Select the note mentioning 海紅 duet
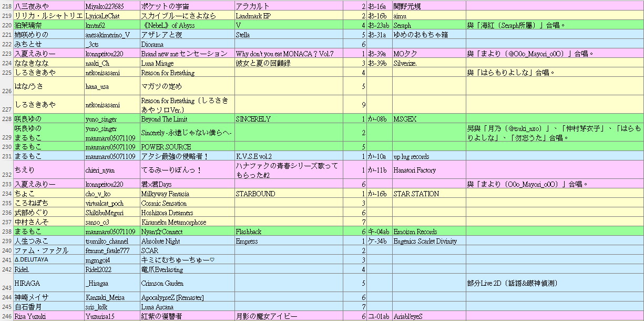The height and width of the screenshot is (321, 644). [x=555, y=25]
